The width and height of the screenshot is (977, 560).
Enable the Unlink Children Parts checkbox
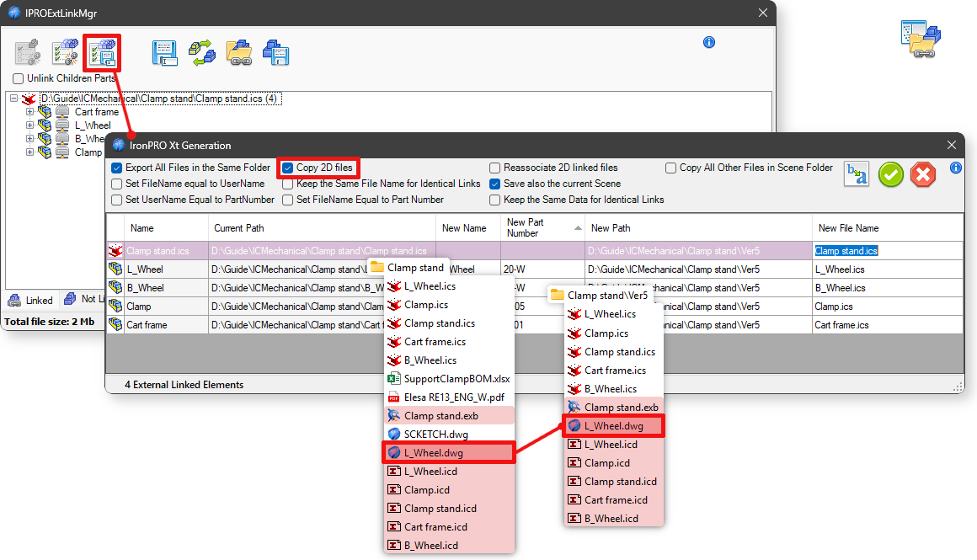tap(18, 77)
